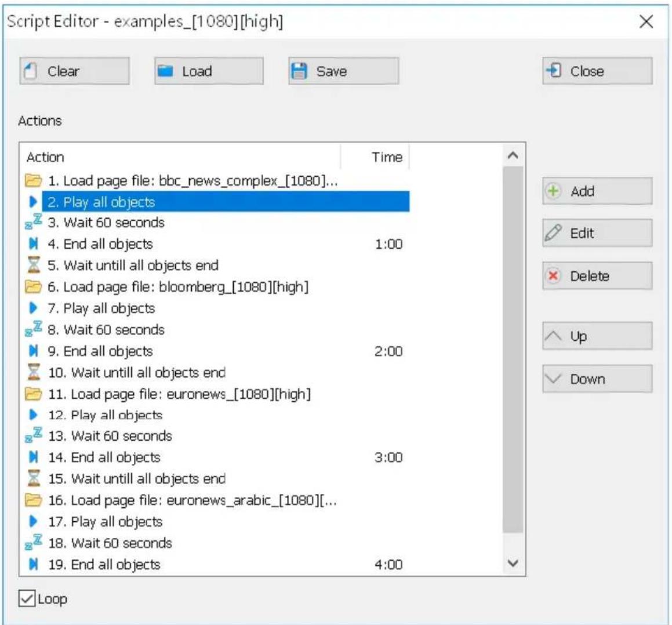Close the Script Editor window with X
The image size is (672, 625).
coord(646,21)
